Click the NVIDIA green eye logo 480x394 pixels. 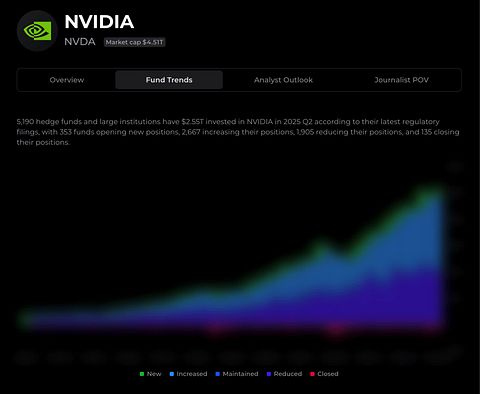point(37,31)
